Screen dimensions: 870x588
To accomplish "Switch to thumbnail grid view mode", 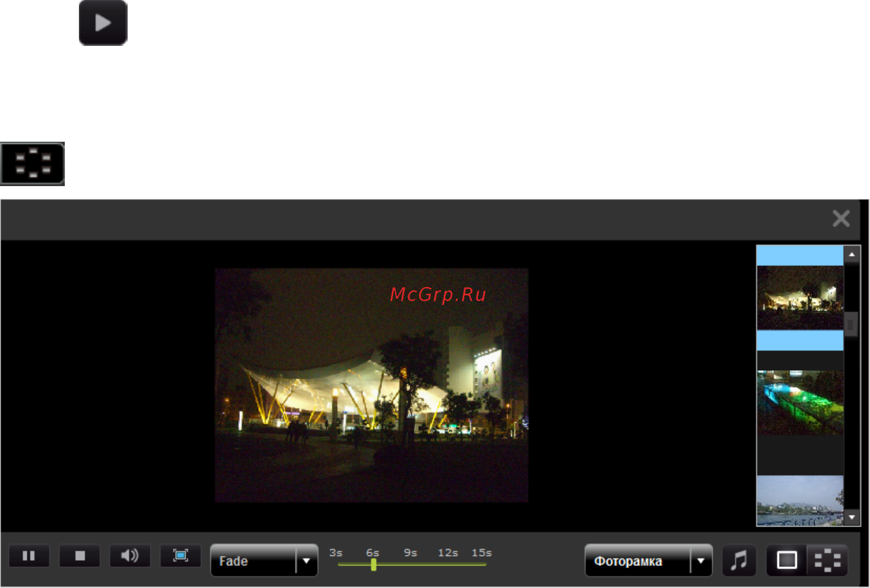I will point(828,560).
